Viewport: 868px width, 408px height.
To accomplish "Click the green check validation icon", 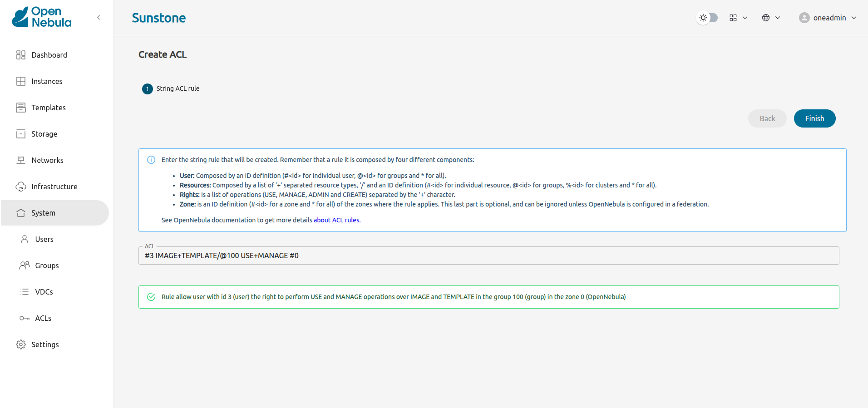I will 151,297.
